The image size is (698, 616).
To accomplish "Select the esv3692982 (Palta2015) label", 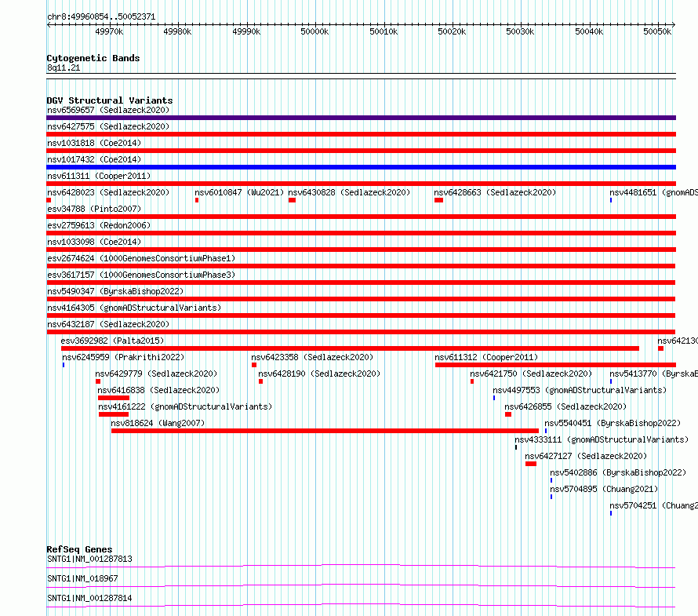I will pyautogui.click(x=112, y=341).
